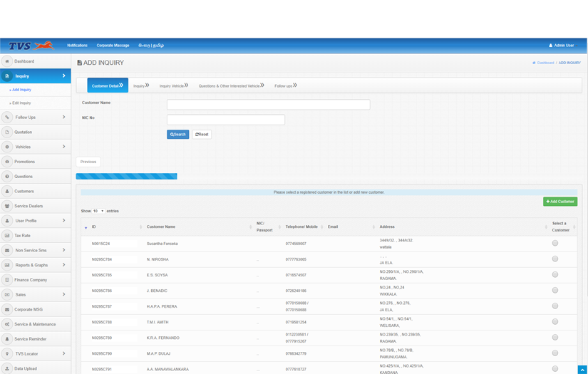588x374 pixels.
Task: Expand the Sales submenu chevron
Action: (63, 294)
